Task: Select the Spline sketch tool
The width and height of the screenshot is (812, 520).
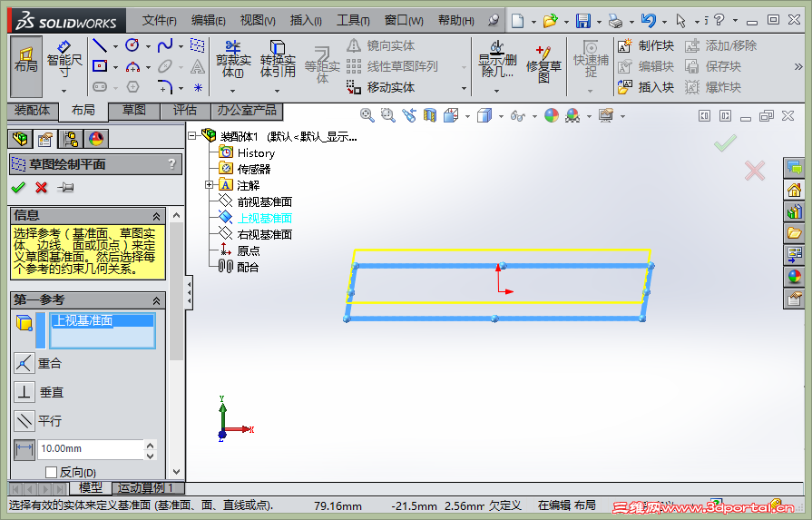Action: pyautogui.click(x=165, y=45)
